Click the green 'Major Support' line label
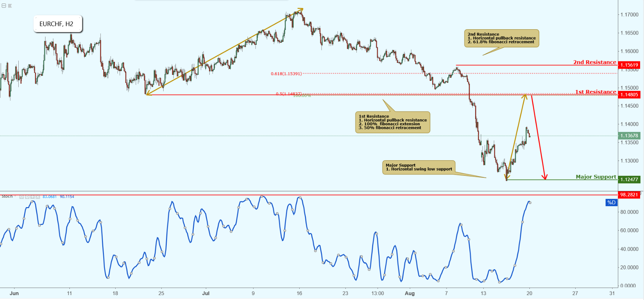Screen dimensions: 644x300 [596, 177]
